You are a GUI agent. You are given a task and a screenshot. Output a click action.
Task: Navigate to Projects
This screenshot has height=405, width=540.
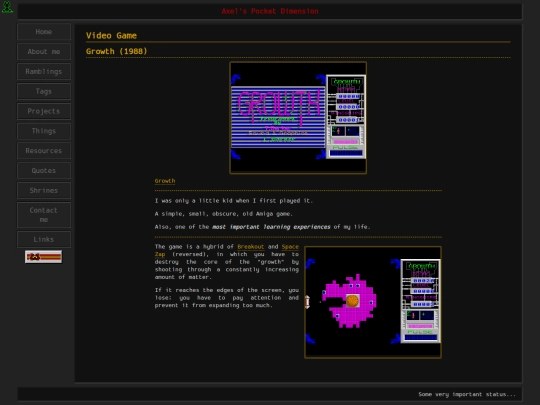pyautogui.click(x=44, y=111)
